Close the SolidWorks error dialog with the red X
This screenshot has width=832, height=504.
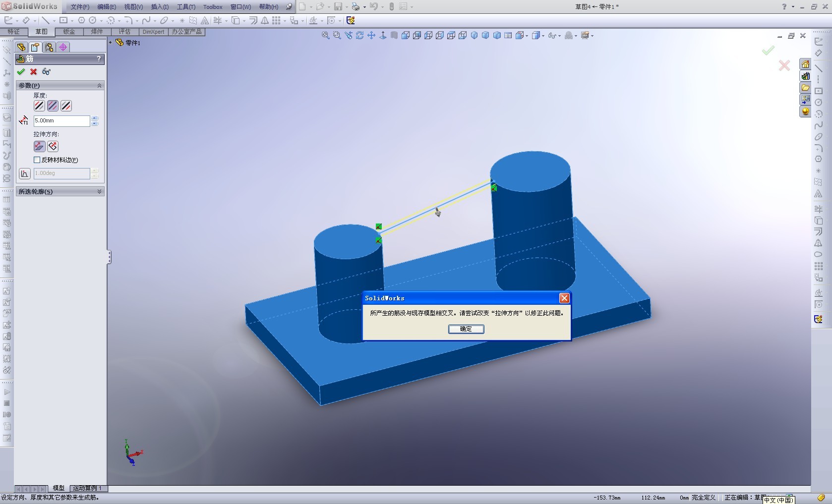point(564,298)
